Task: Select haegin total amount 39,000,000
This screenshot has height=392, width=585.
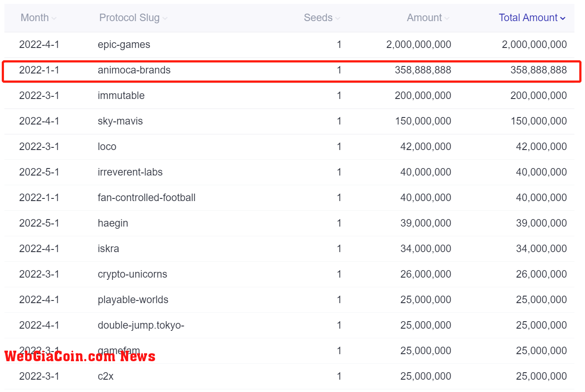Action: [x=541, y=223]
